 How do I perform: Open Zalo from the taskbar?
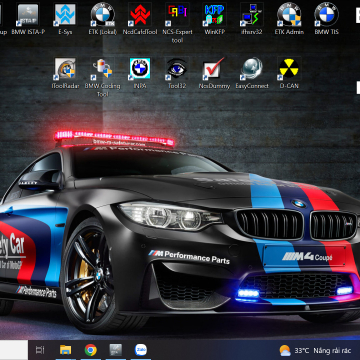pyautogui.click(x=141, y=350)
